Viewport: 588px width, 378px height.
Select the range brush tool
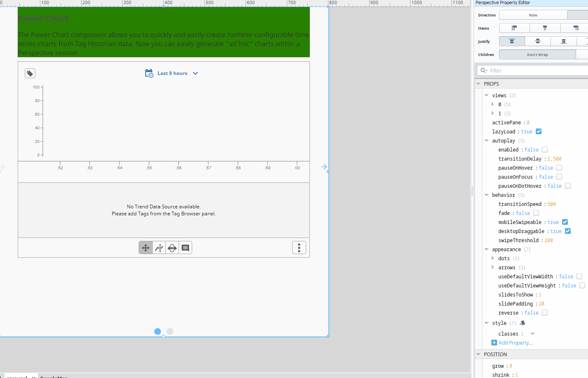coord(172,248)
